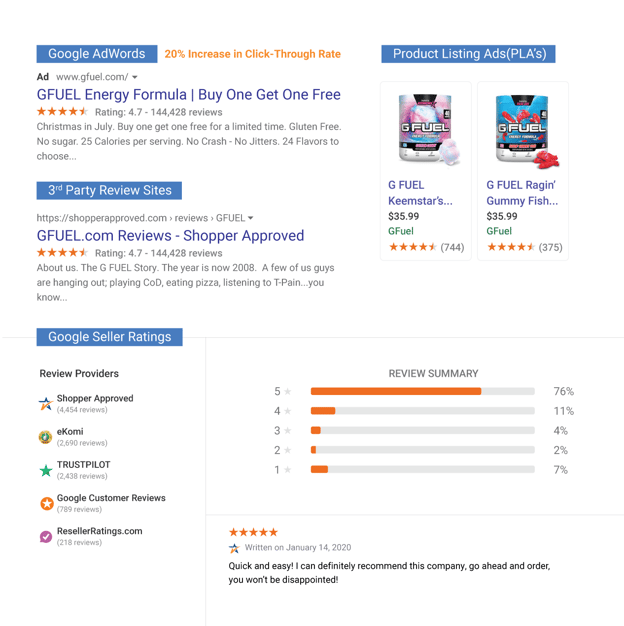The width and height of the screenshot is (624, 626).
Task: Open GFUEL.com Reviews - Shopper Approved link
Action: [x=170, y=236]
